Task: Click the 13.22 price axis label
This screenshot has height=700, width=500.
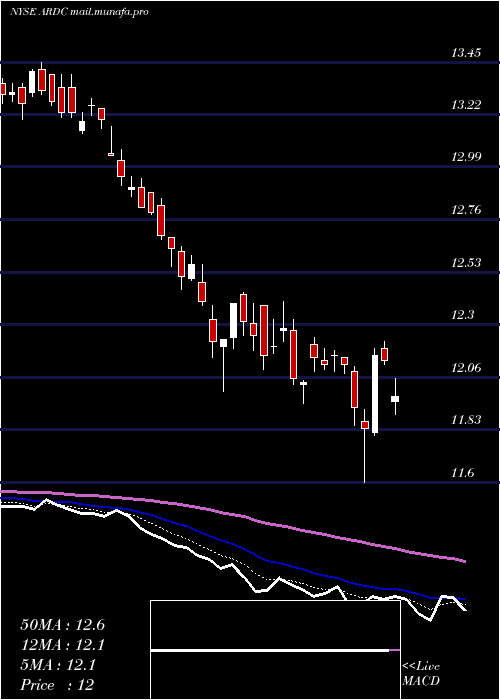Action: [466, 105]
